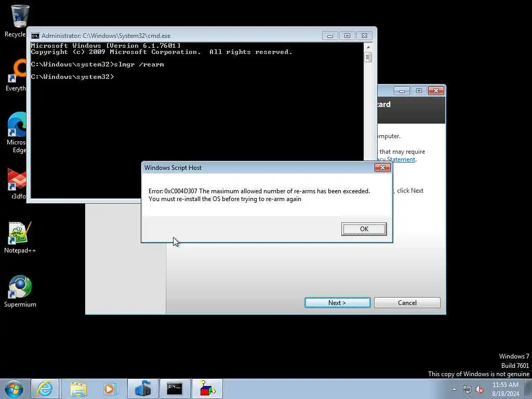Click the muted volume tray icon
This screenshot has height=399, width=532.
480,390
